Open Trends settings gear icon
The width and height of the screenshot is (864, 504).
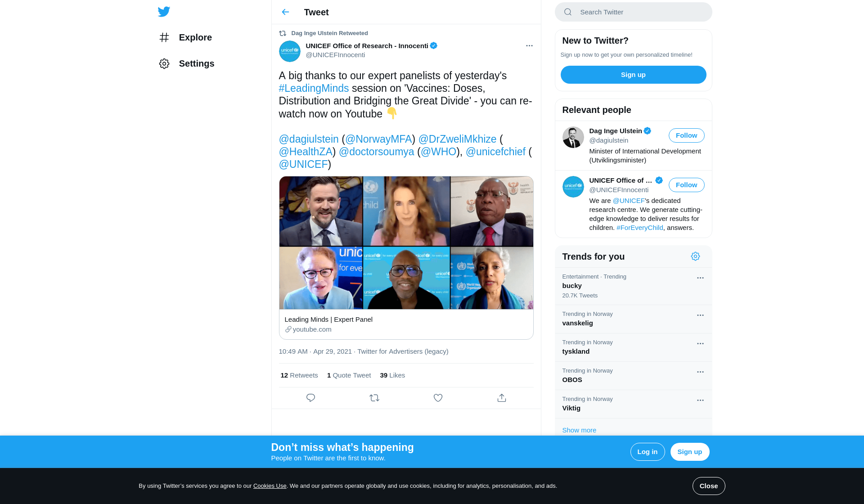coord(695,256)
